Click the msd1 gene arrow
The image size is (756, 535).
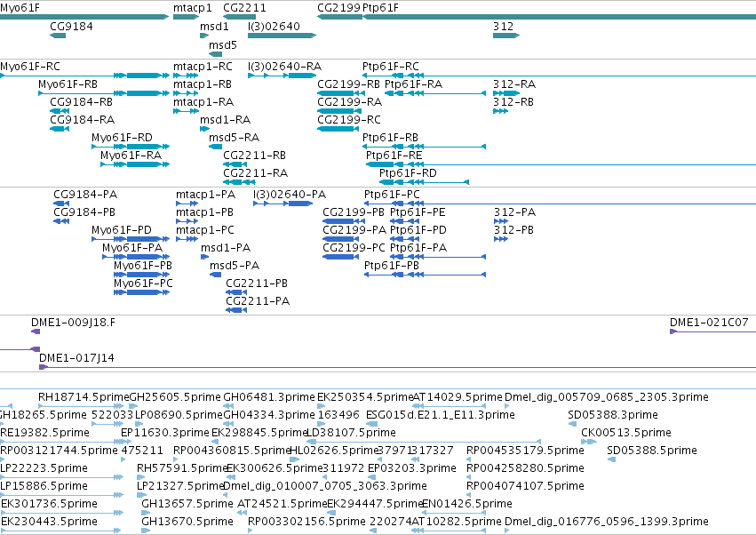pyautogui.click(x=204, y=36)
